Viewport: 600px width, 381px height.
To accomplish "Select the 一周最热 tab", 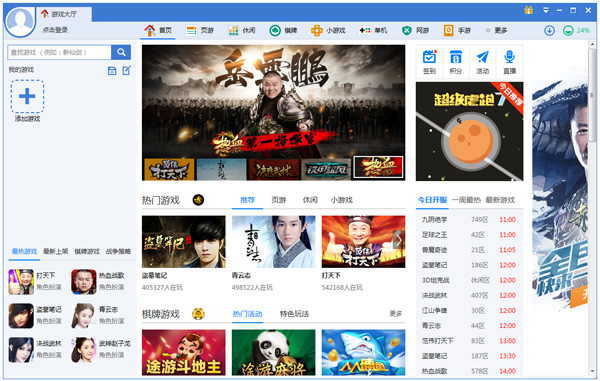I will [x=466, y=200].
